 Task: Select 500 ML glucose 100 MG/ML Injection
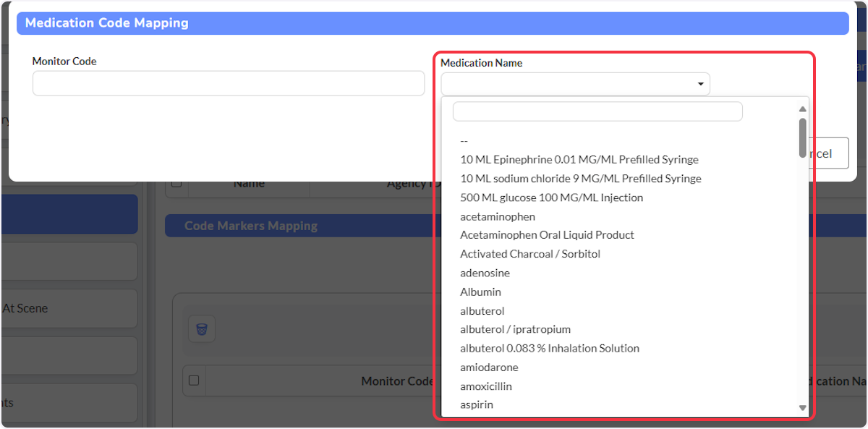[x=551, y=197]
